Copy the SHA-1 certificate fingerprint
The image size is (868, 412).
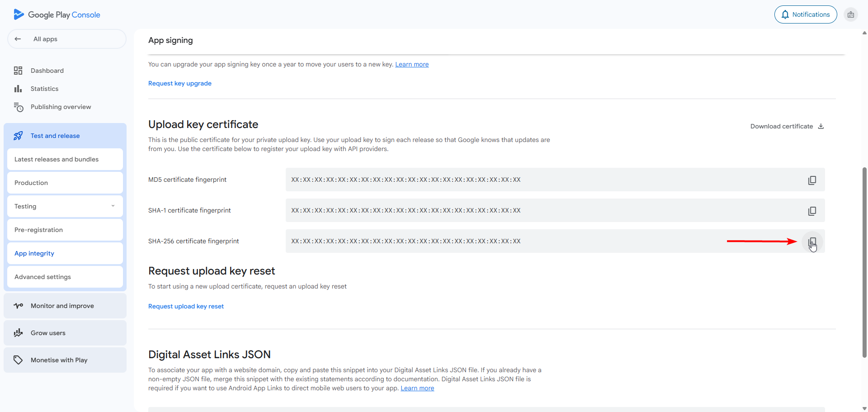pos(812,211)
